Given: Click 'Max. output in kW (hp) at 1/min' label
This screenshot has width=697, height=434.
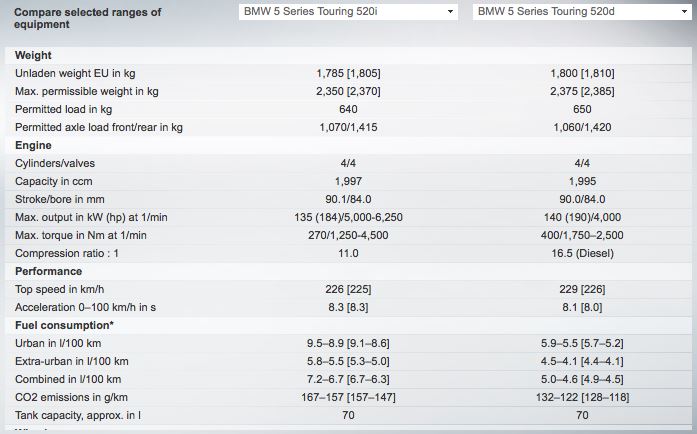Looking at the screenshot, I should 91,217.
